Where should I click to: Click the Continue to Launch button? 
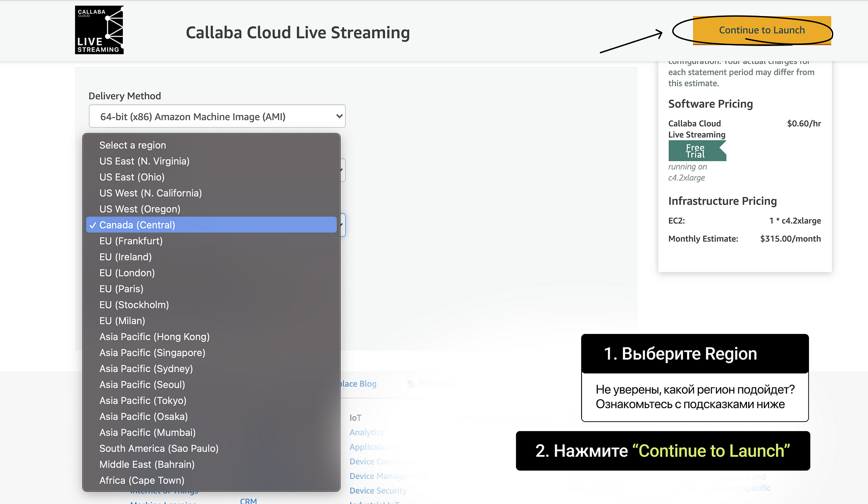click(762, 30)
